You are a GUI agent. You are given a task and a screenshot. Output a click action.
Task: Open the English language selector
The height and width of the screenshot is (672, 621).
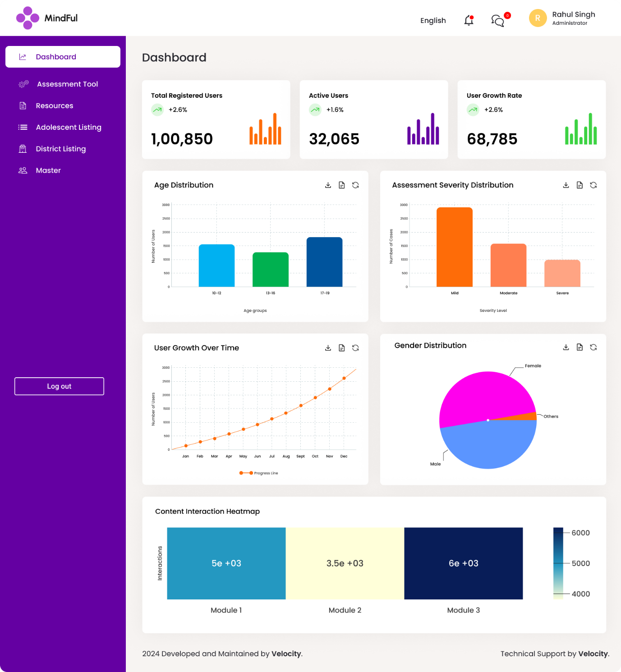tap(432, 20)
